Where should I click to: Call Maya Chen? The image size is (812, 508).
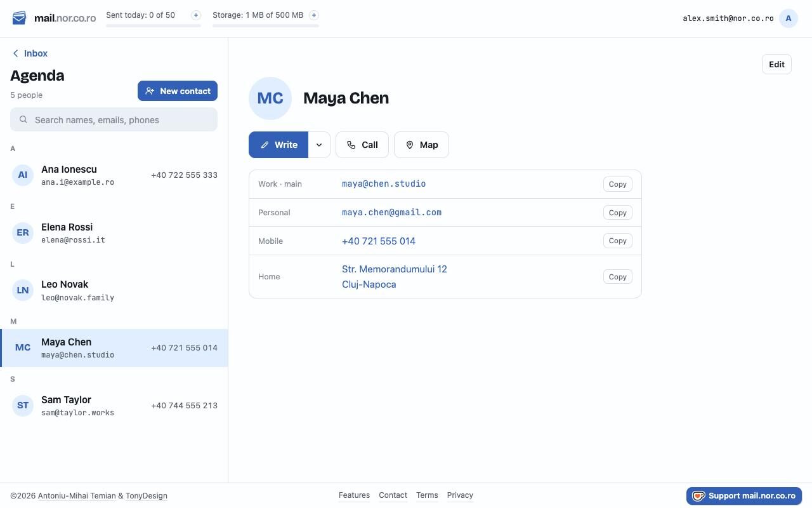pos(362,145)
